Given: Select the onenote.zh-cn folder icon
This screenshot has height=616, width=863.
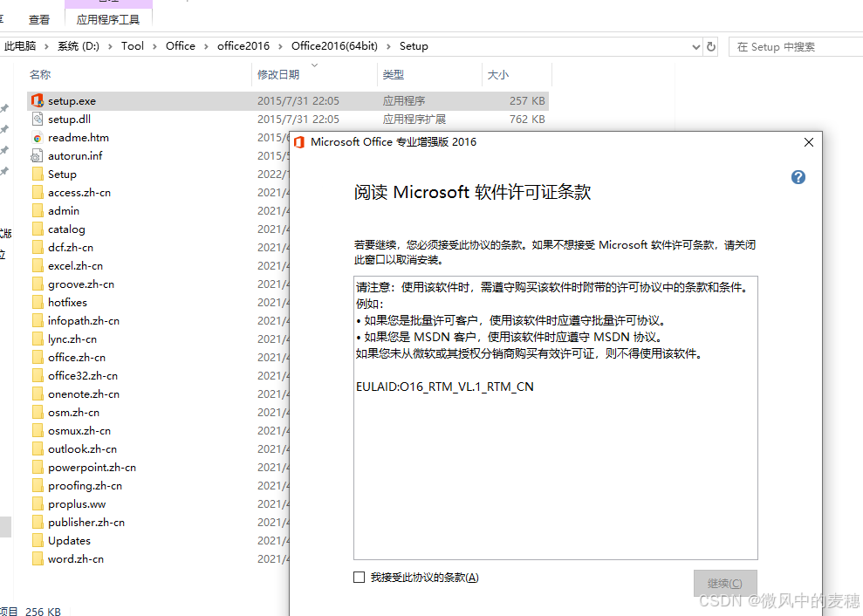Looking at the screenshot, I should click(38, 394).
